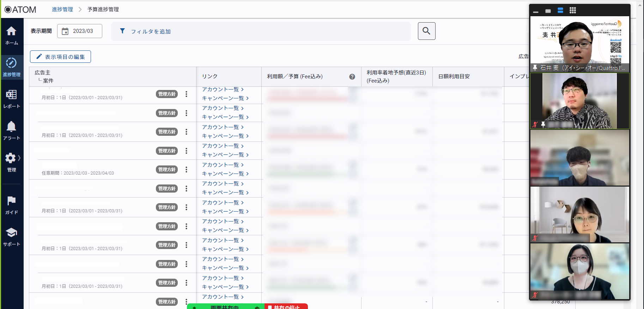Switch Zoom panel to grid view
The height and width of the screenshot is (309, 644).
pos(573,11)
